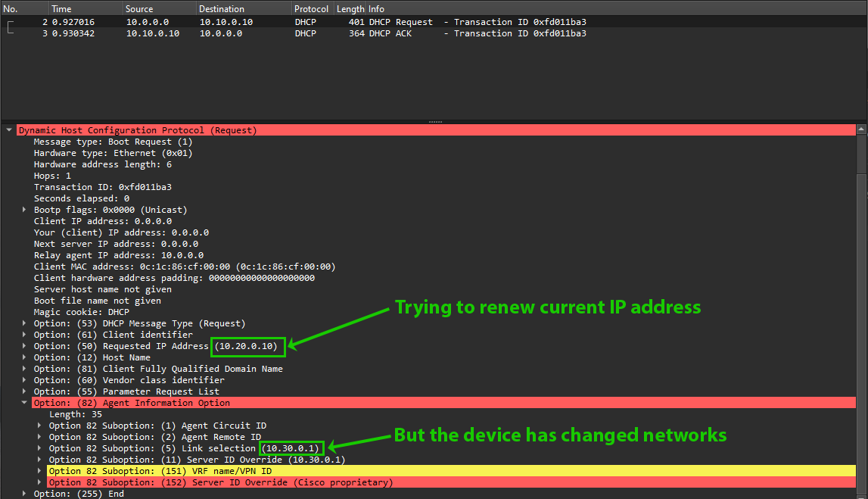Click source 10.10.0.10 in packet 3
This screenshot has height=499, width=868.
pyautogui.click(x=153, y=33)
